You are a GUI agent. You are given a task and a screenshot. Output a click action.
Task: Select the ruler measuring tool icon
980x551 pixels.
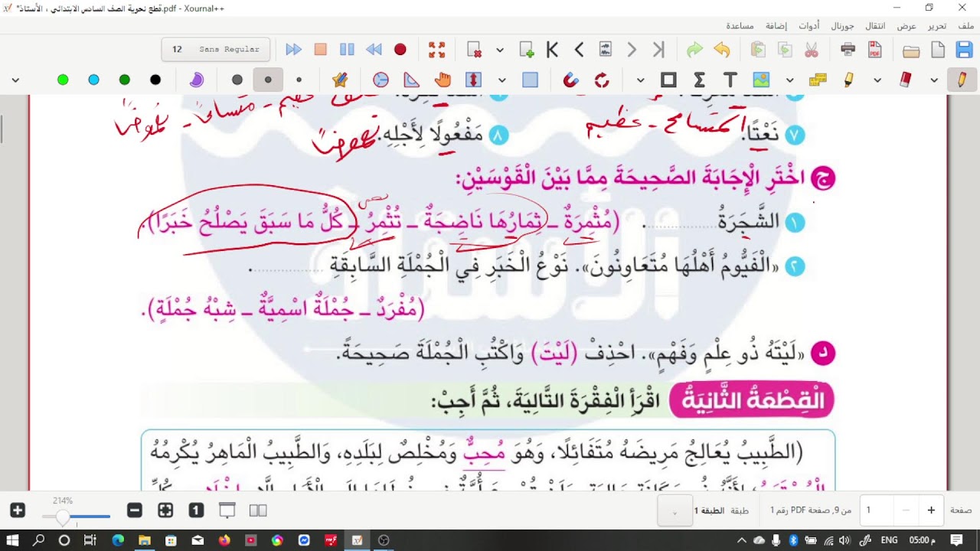click(x=818, y=80)
